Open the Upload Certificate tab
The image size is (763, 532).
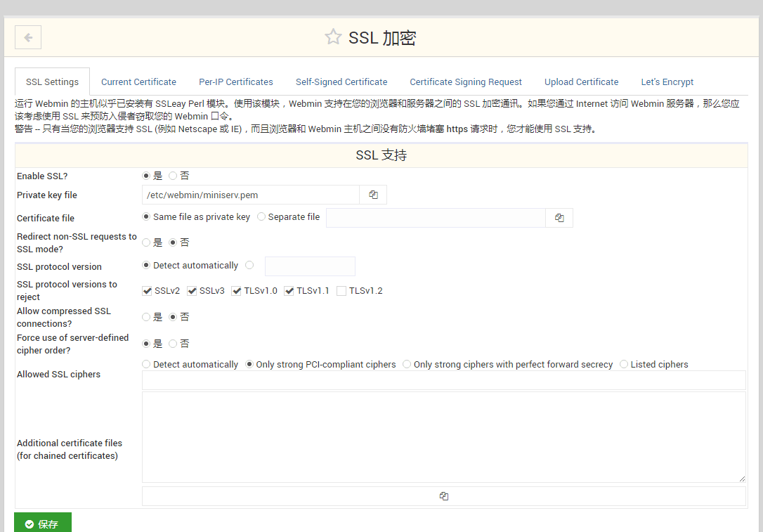pos(582,82)
